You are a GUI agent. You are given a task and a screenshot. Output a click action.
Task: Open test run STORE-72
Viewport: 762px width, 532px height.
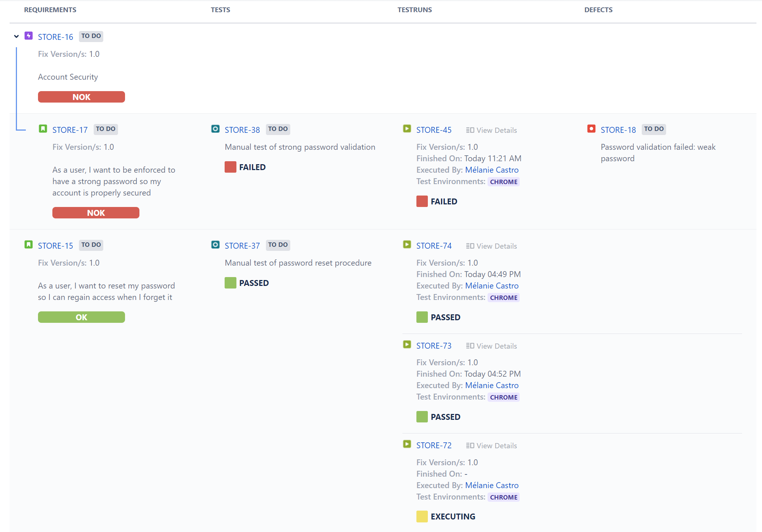[x=434, y=445]
